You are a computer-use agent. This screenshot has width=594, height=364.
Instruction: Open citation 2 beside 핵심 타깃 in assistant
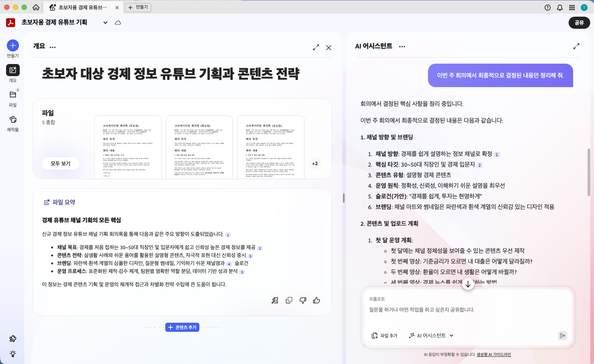pos(480,165)
